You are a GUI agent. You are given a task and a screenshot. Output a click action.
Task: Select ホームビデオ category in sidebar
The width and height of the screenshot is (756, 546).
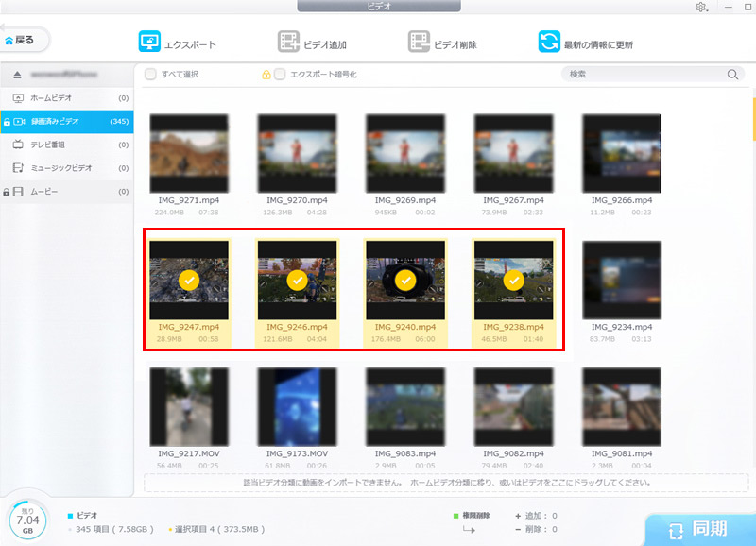click(67, 98)
